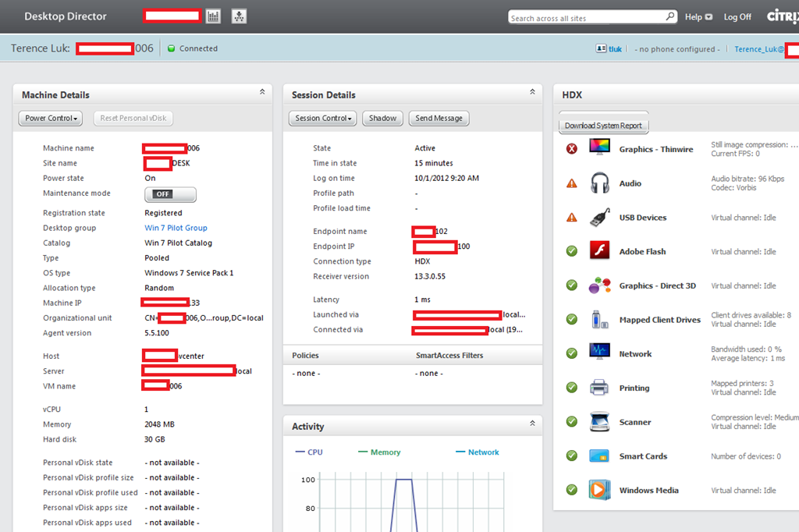Click Log Off in the header
Image resolution: width=799 pixels, height=532 pixels.
point(737,17)
